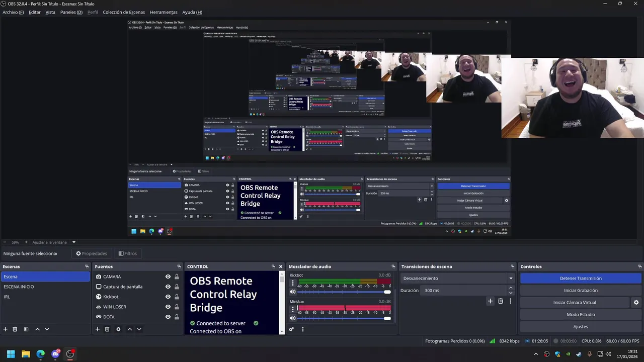Decrease transition duration stepper down
The width and height of the screenshot is (644, 362).
(511, 293)
